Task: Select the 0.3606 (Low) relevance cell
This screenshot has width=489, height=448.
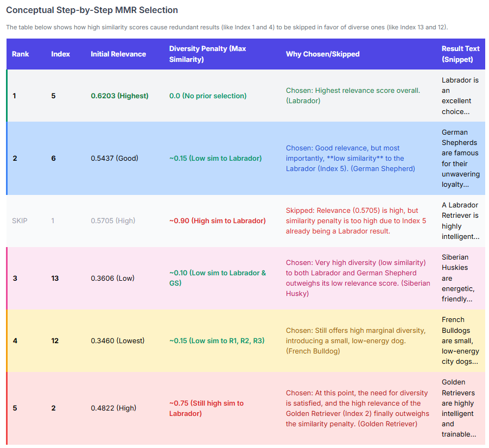Action: [112, 278]
